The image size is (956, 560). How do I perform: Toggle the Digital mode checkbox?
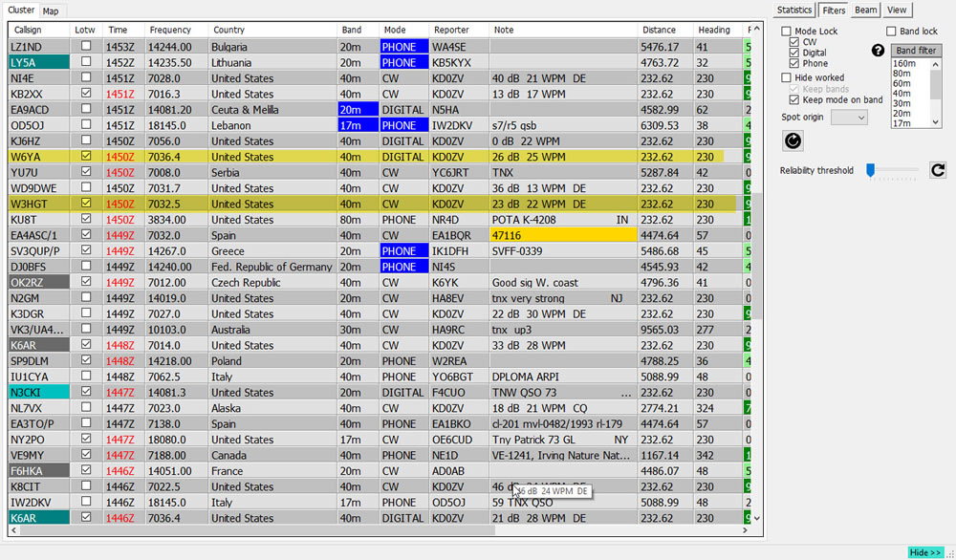[793, 53]
